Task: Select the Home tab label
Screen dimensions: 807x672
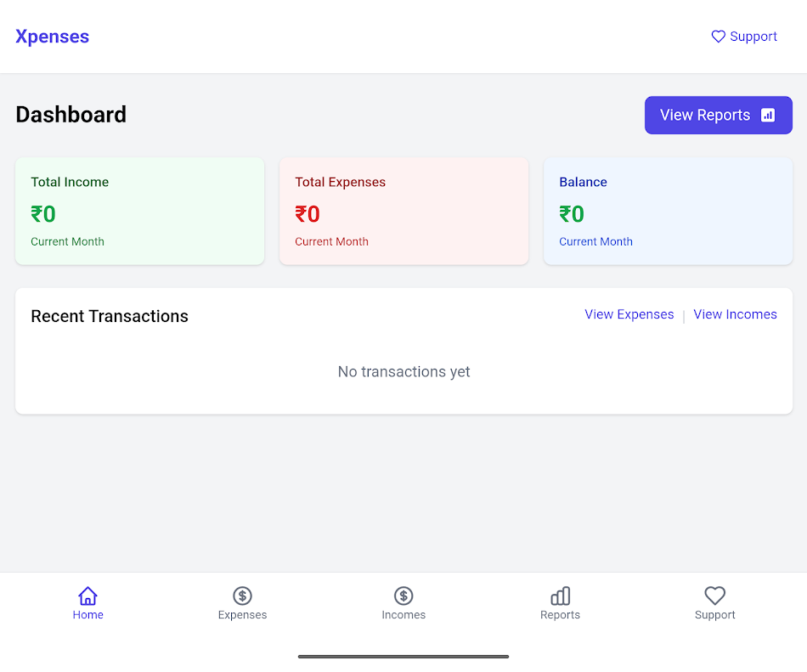Action: pyautogui.click(x=87, y=615)
